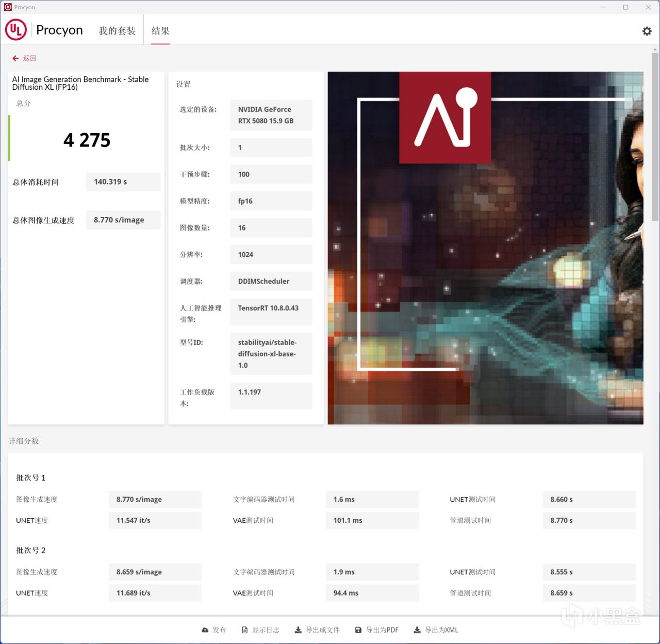Click the UL logo icon
660x644 pixels.
click(15, 30)
